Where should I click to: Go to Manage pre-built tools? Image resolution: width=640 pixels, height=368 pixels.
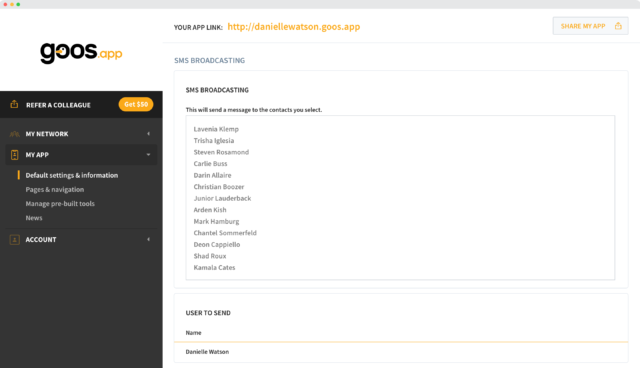pyautogui.click(x=60, y=204)
